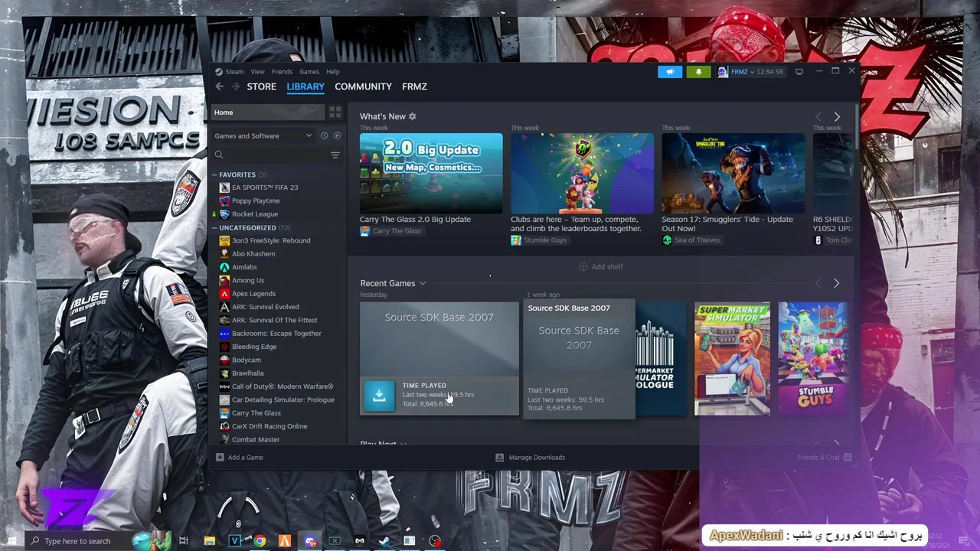Open the Games menu
Image resolution: width=980 pixels, height=551 pixels.
click(x=309, y=72)
